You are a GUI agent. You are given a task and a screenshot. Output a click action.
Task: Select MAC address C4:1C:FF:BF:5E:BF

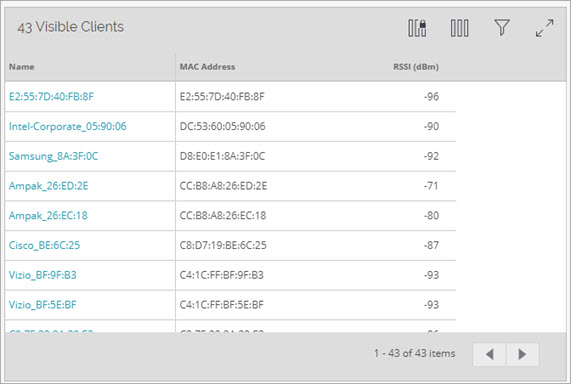221,305
